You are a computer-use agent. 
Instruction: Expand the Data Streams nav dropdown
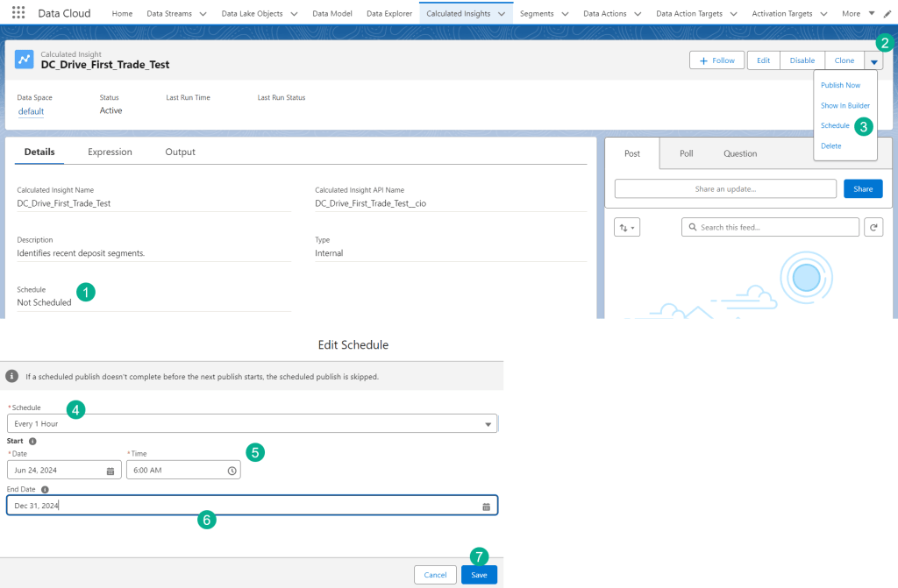[203, 14]
